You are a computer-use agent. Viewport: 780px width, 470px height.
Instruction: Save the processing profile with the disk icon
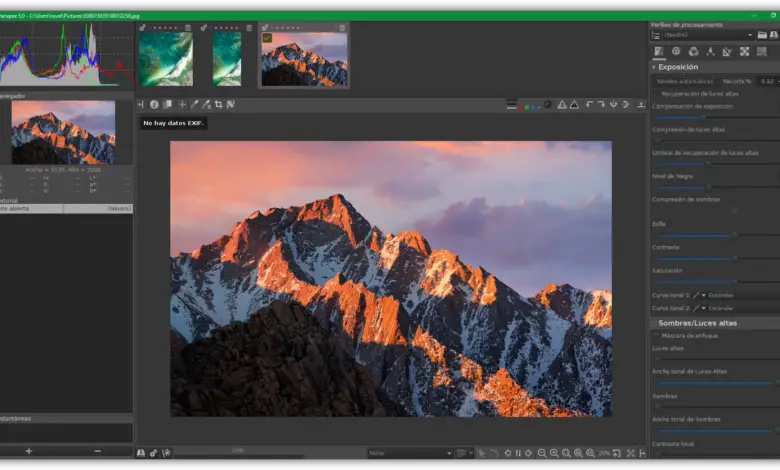pos(773,34)
